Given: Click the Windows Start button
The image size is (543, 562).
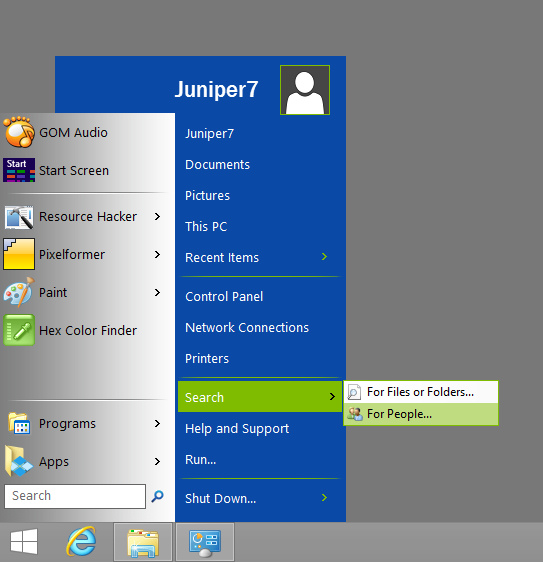Looking at the screenshot, I should 24,541.
